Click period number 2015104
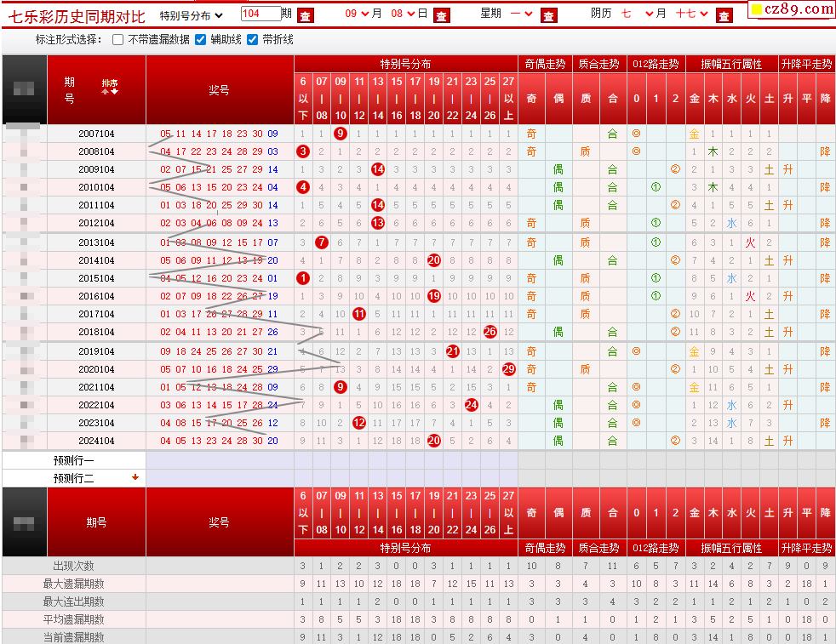The image size is (836, 644). [x=96, y=278]
